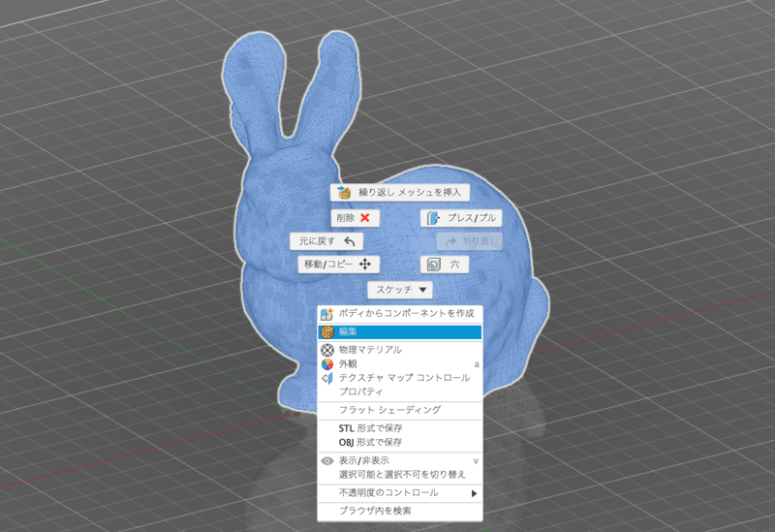Choose 選択可能と選択不可を切り替え entry
The height and width of the screenshot is (532, 775).
(400, 475)
